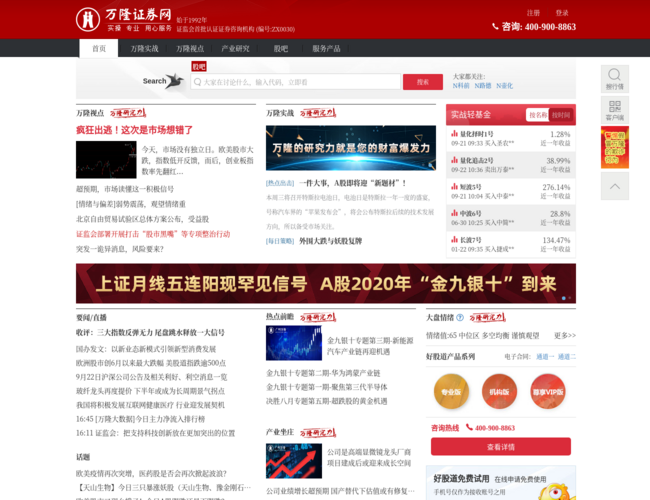
Task: Click the magnifier icon inside the search field
Action: (198, 82)
